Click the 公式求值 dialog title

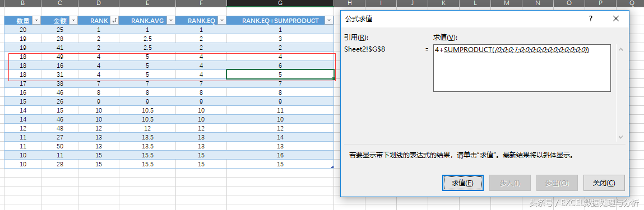[x=359, y=19]
